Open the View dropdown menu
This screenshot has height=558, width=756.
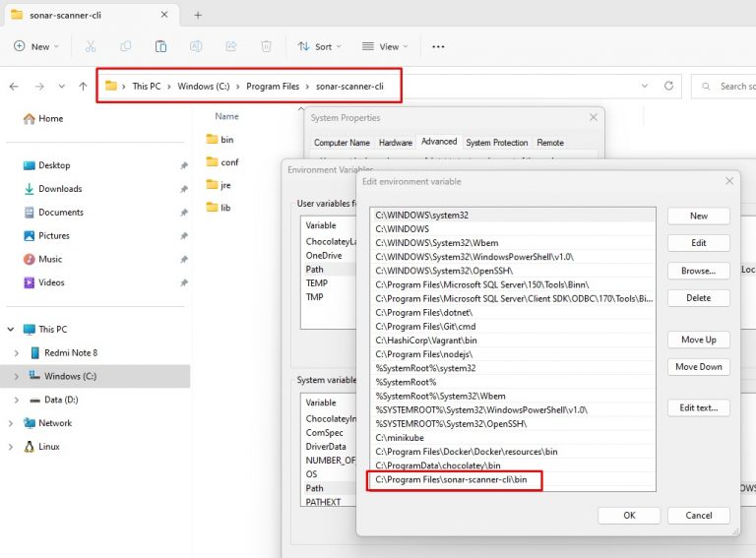point(385,46)
